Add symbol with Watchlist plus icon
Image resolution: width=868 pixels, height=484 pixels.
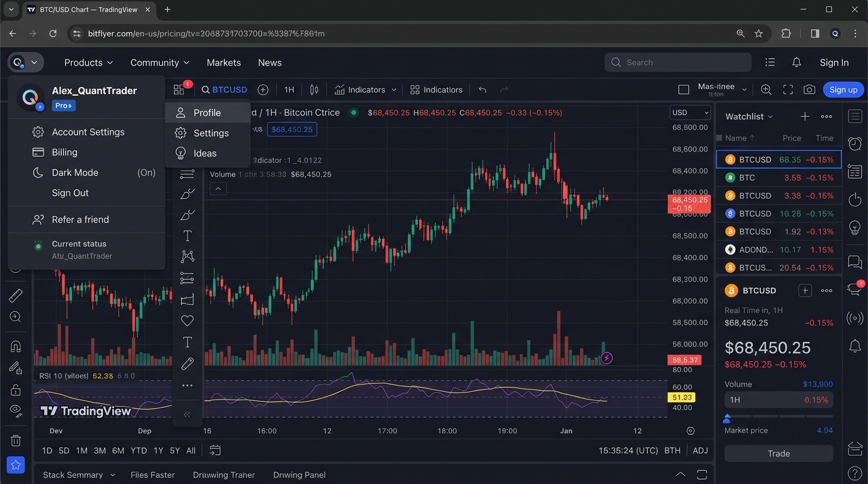805,117
